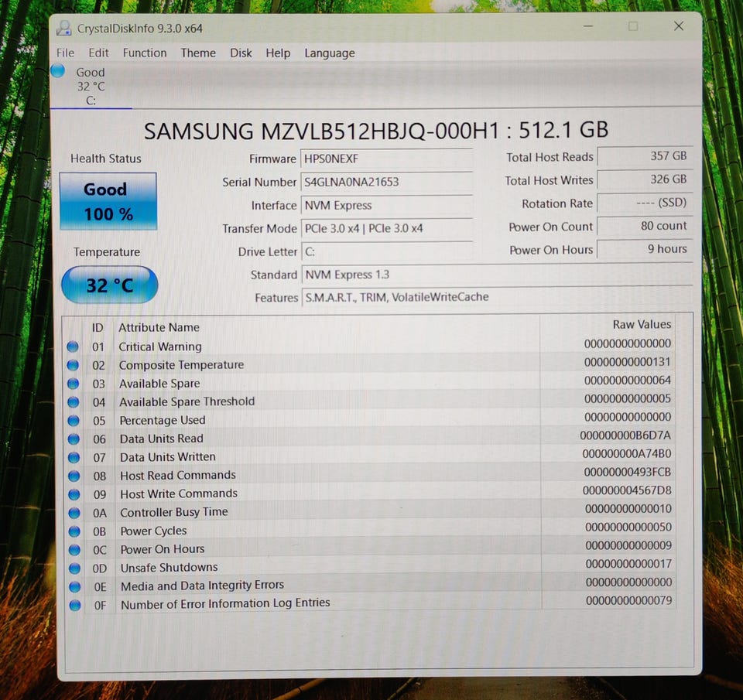Select the Good 32 °C C: disk tab
The height and width of the screenshot is (700, 743).
91,86
